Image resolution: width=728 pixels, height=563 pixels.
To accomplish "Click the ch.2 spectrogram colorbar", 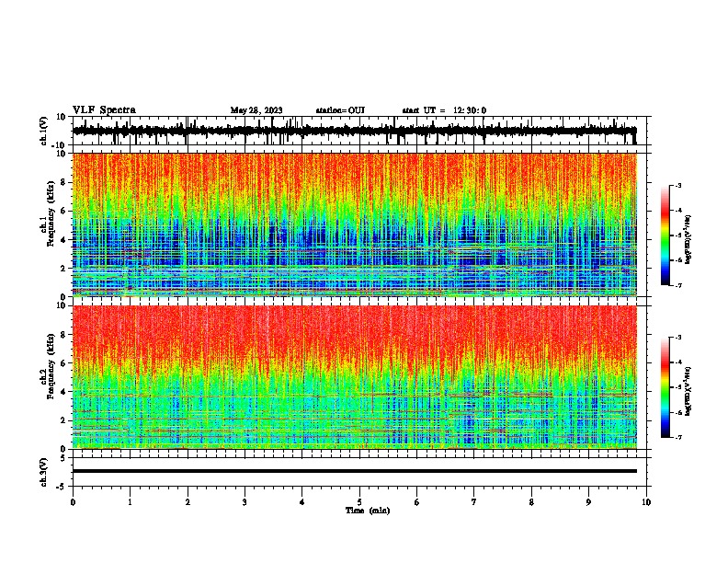I will tap(665, 387).
